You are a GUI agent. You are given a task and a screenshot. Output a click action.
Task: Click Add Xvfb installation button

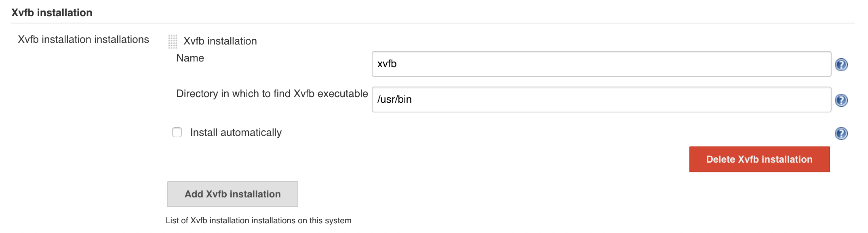coord(232,194)
